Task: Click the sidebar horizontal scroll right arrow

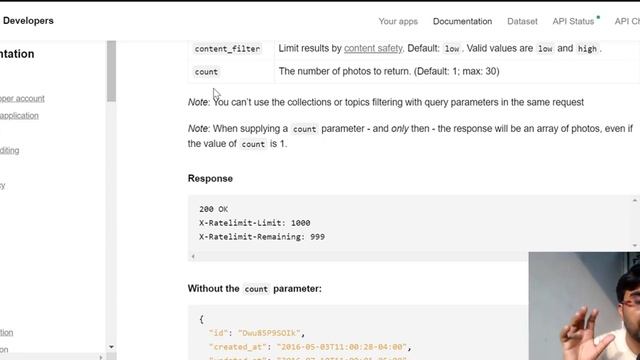Action: pyautogui.click(x=101, y=357)
